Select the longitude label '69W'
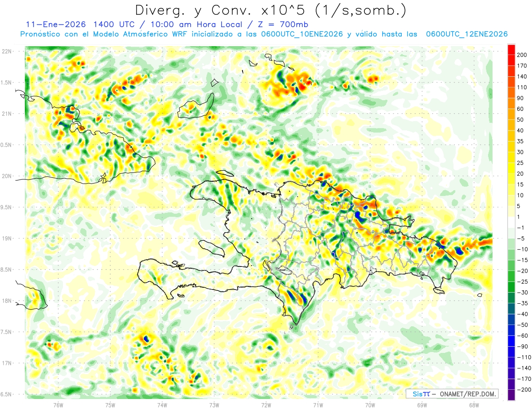This screenshot has height=411, width=532. point(422,405)
